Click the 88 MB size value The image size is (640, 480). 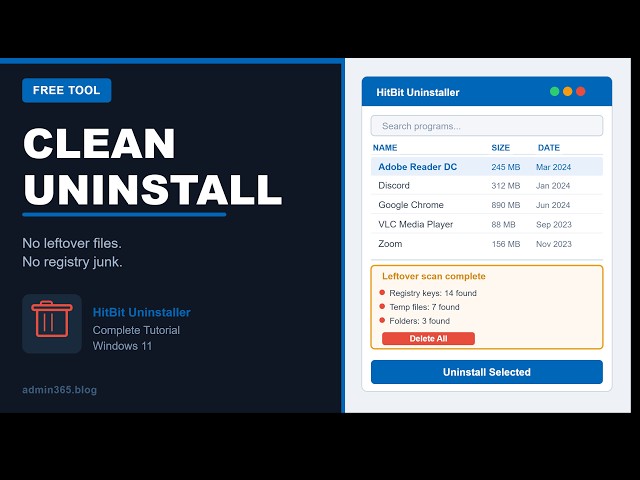coord(503,225)
